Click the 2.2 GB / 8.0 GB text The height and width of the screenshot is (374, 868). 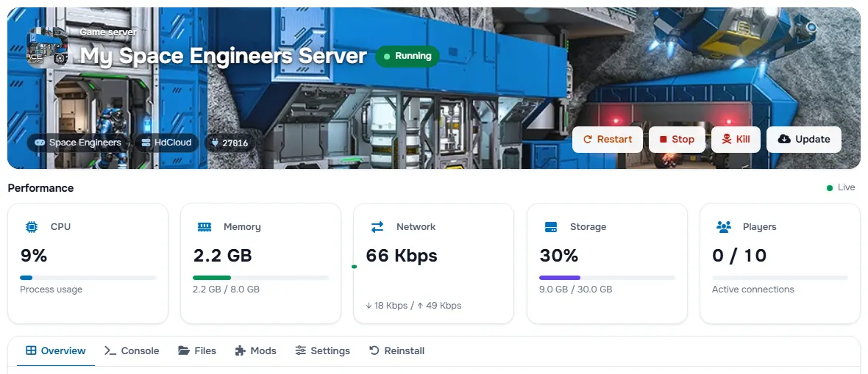click(226, 290)
